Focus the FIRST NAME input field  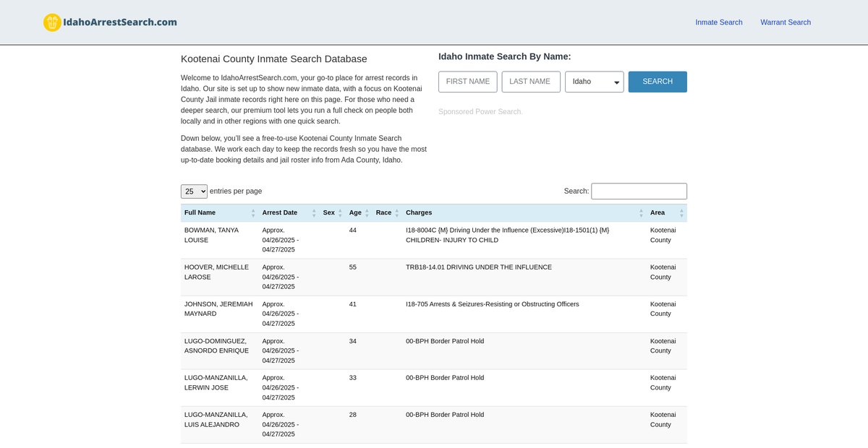click(467, 82)
